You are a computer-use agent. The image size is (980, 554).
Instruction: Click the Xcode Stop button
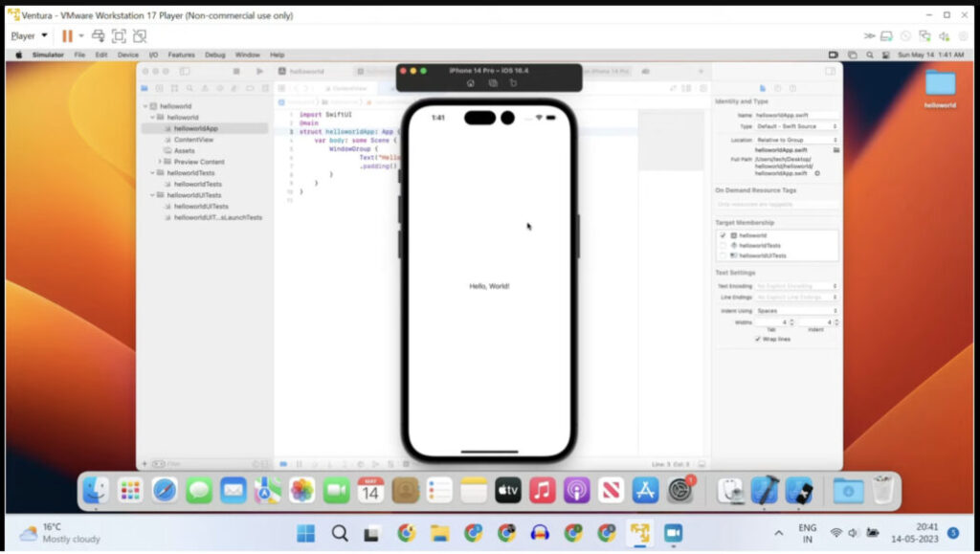click(x=236, y=72)
